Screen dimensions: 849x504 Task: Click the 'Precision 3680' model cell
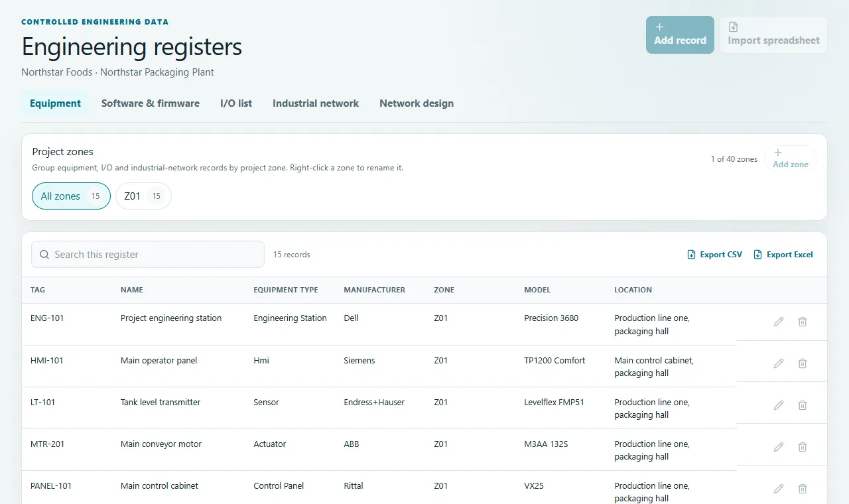[x=551, y=318]
